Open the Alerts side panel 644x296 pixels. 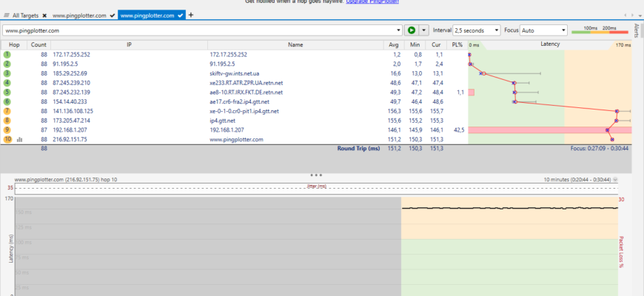point(637,31)
